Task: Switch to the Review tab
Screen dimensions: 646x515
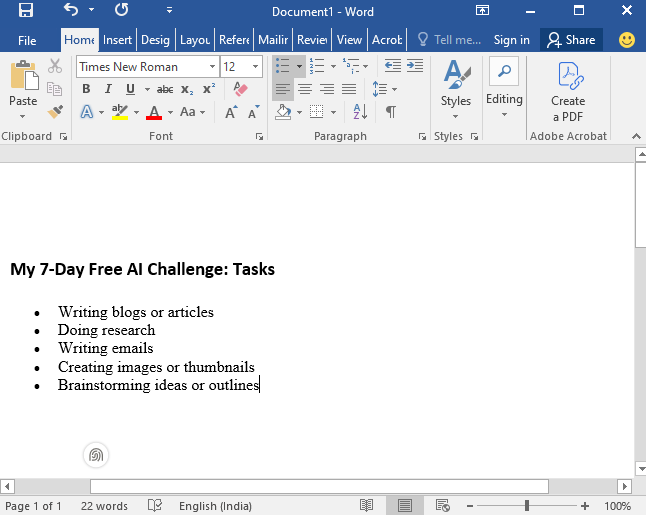Action: click(312, 40)
